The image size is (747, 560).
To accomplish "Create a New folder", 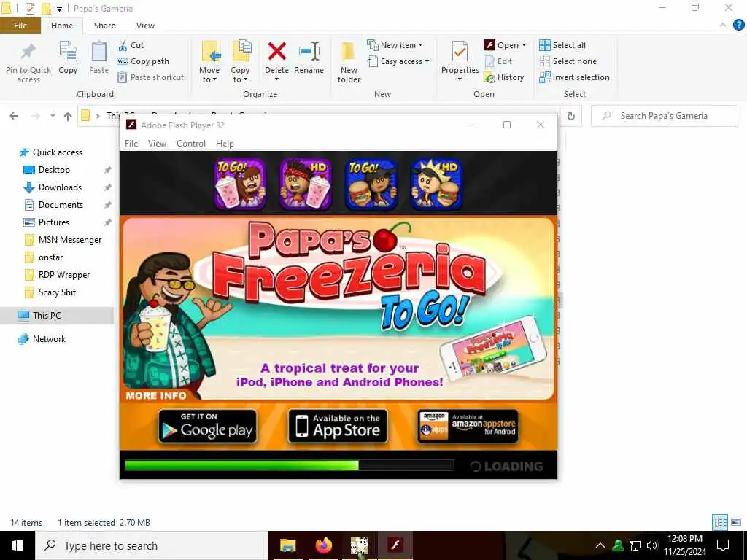I will [349, 62].
